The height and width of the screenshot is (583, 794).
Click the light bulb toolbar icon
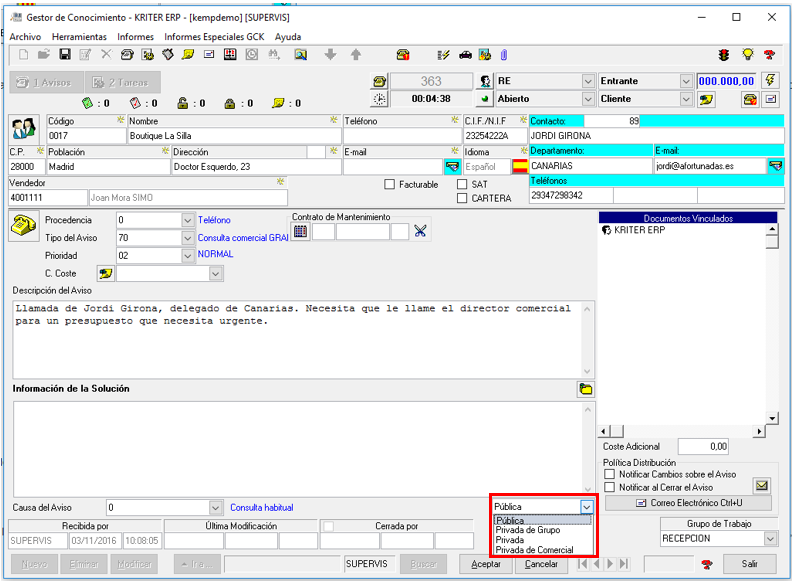(747, 54)
